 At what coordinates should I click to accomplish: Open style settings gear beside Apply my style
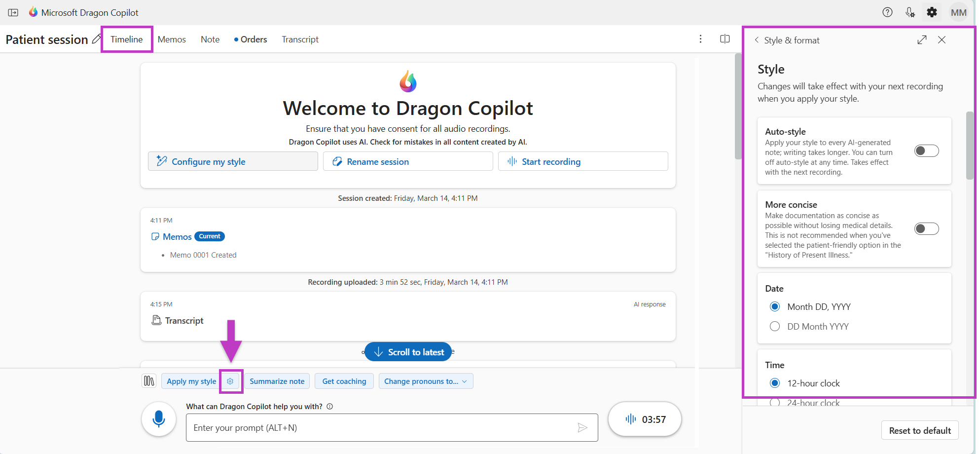point(230,381)
